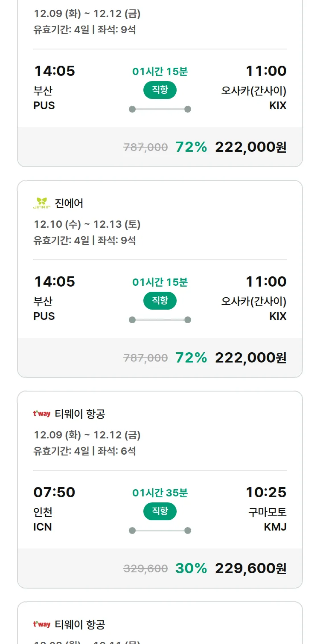Tap the 직항 badge on the Incheon–Kumamoto flight
320x644 pixels.
point(160,511)
